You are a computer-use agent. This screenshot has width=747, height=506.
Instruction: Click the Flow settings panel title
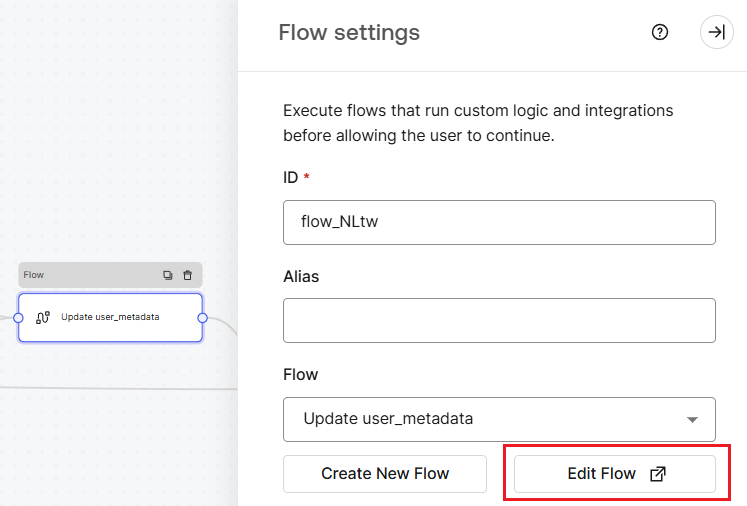[349, 33]
